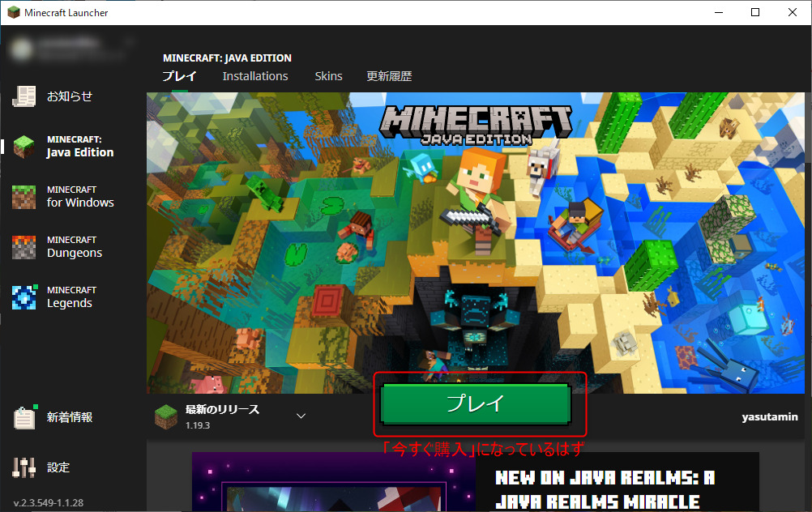
Task: Expand the 最新のリリース installation dropdown chevron
Action: click(x=301, y=416)
